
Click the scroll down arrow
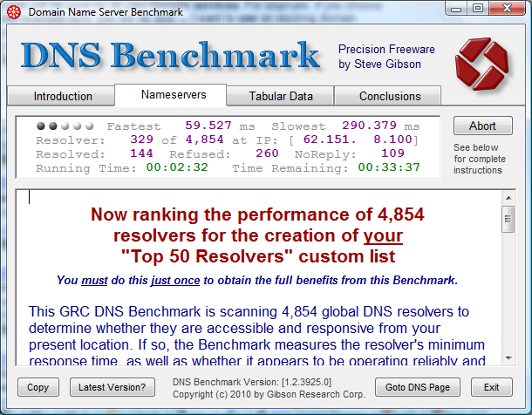tap(508, 358)
